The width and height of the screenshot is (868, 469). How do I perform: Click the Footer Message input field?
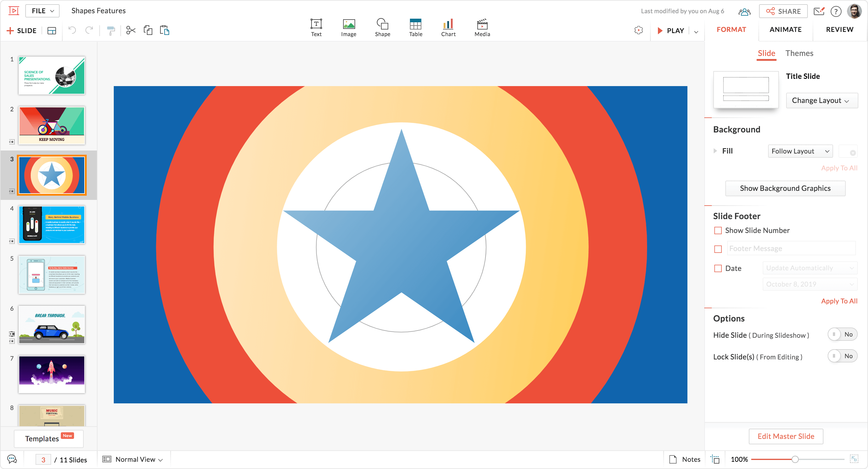click(x=791, y=248)
